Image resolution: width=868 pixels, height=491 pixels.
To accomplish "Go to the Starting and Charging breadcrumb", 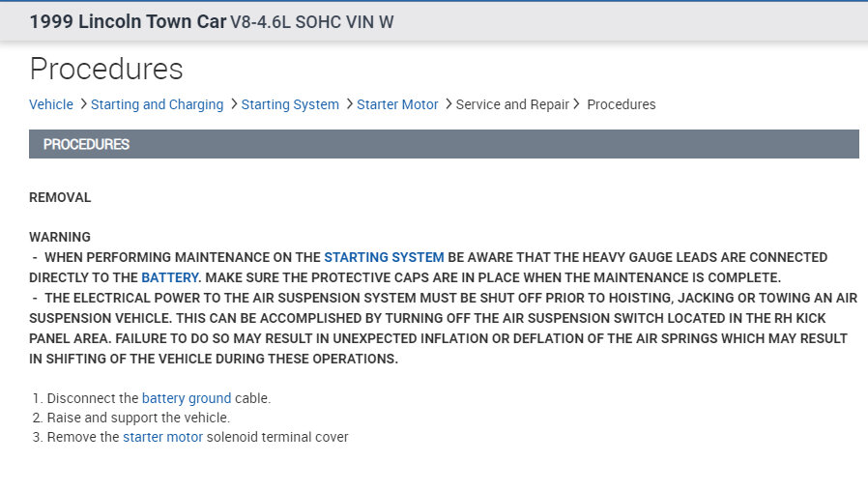I will (157, 104).
